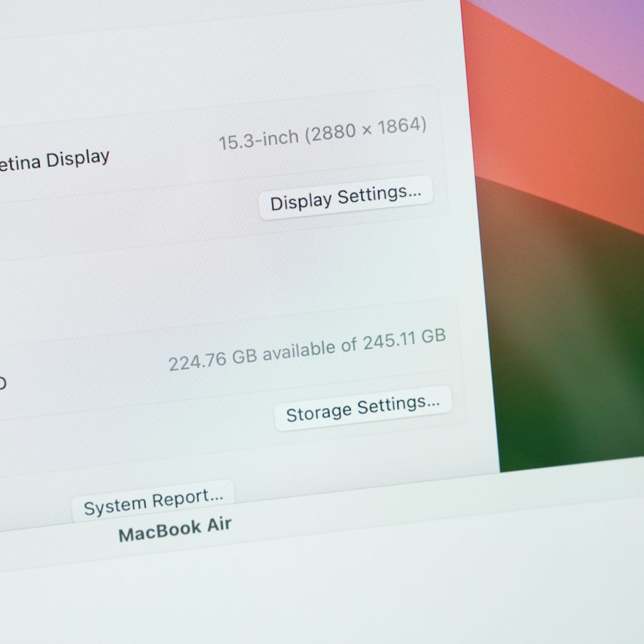Select the 15.3-inch (2880 × 1864) text
This screenshot has height=644, width=644.
point(323,134)
